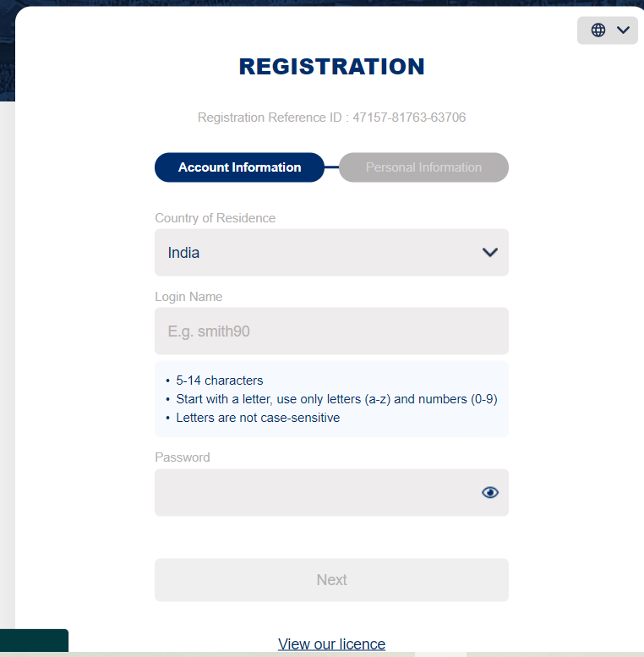Click the 'Letters are not case-sensitive' hint
This screenshot has height=657, width=644.
point(258,418)
